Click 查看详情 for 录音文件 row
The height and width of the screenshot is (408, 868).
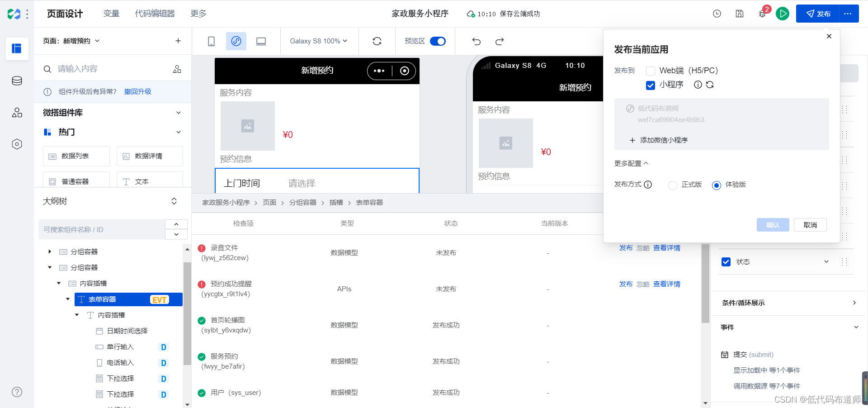[x=667, y=248]
